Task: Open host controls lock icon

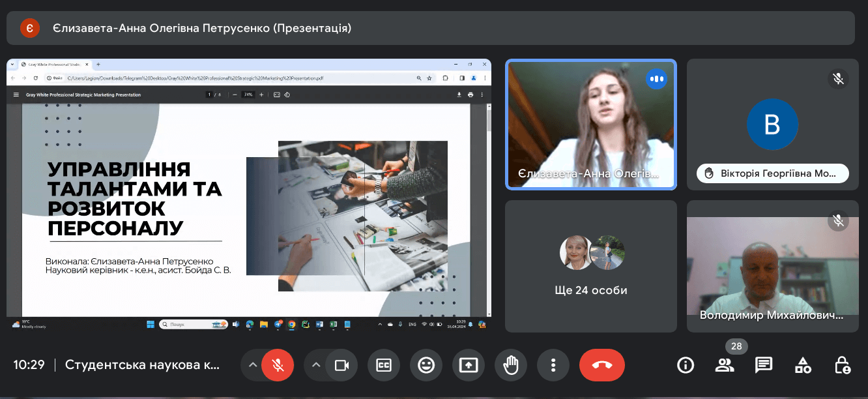Action: (x=843, y=365)
